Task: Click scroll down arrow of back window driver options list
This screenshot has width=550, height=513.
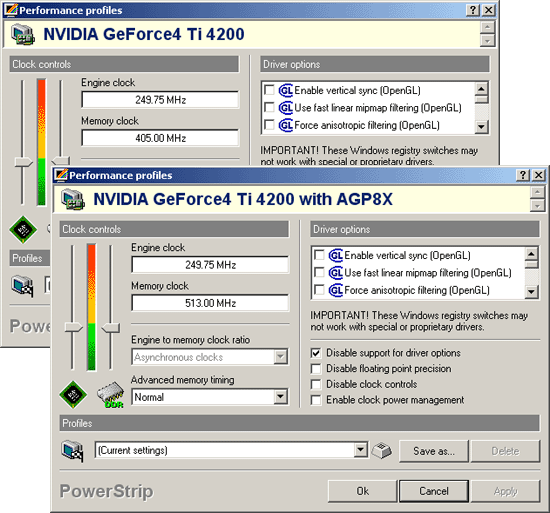Action: point(481,127)
